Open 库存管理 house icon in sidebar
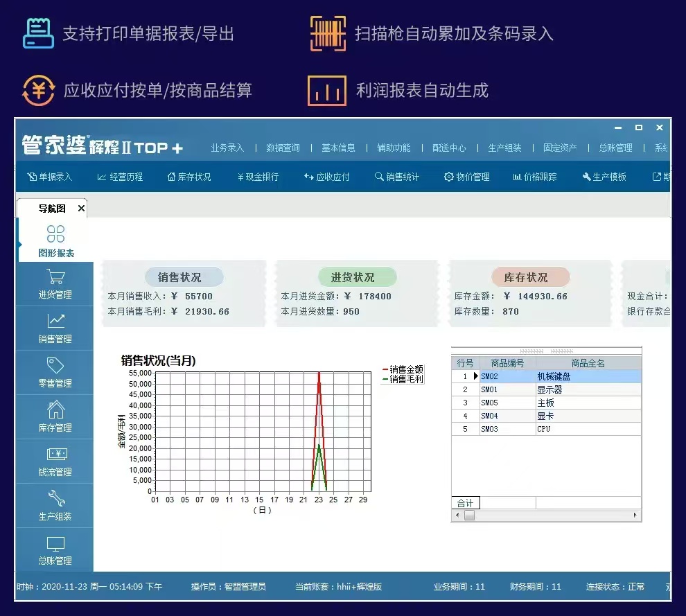 [55, 410]
